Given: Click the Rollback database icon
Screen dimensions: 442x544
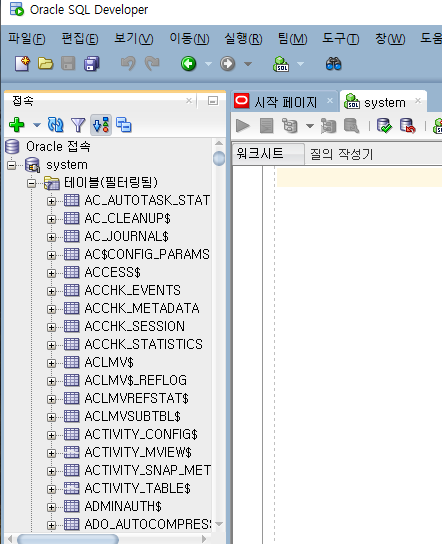Looking at the screenshot, I should click(407, 126).
